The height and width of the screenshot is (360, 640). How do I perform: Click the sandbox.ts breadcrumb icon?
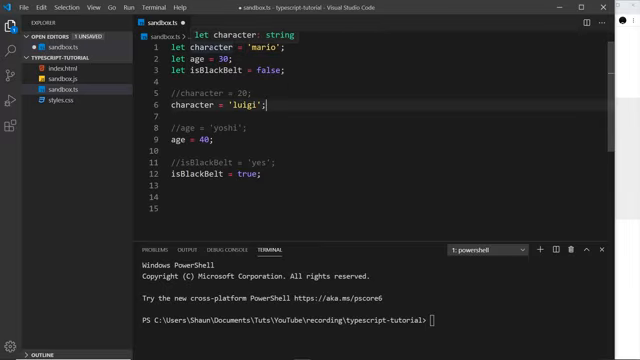[144, 37]
